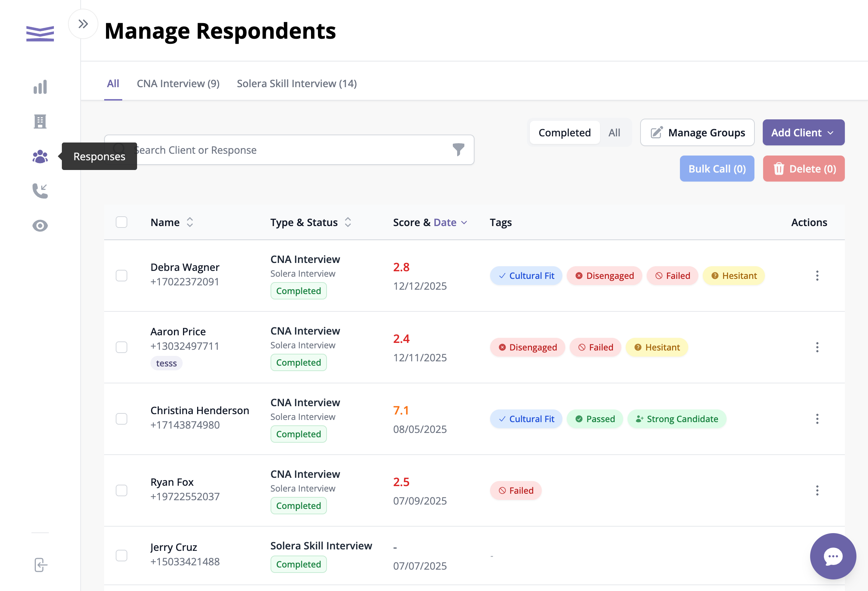Open the Add Client dropdown

pyautogui.click(x=803, y=133)
